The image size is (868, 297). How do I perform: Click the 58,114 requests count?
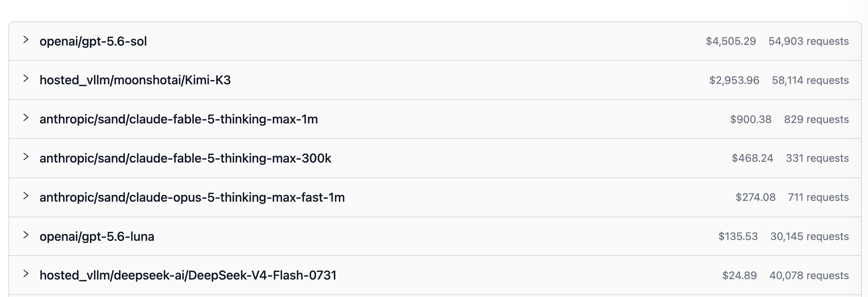810,80
